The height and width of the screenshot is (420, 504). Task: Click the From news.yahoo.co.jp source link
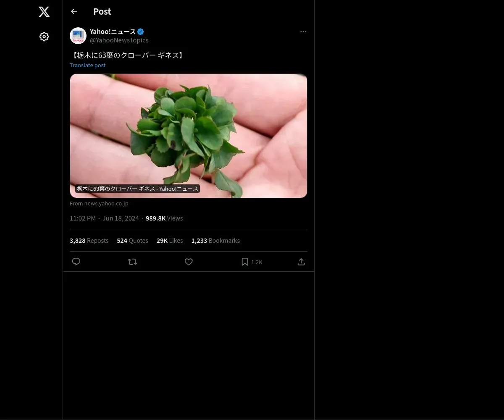tap(99, 203)
